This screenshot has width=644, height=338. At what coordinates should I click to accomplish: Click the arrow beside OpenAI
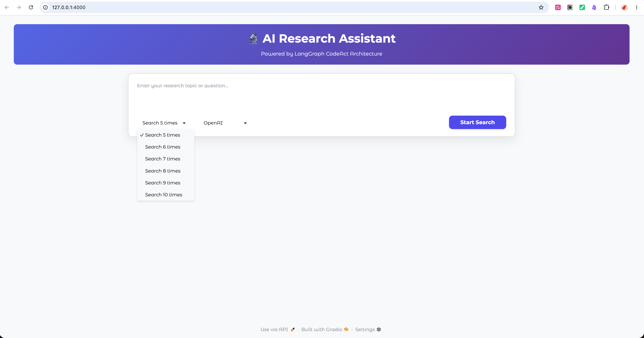[x=245, y=123]
